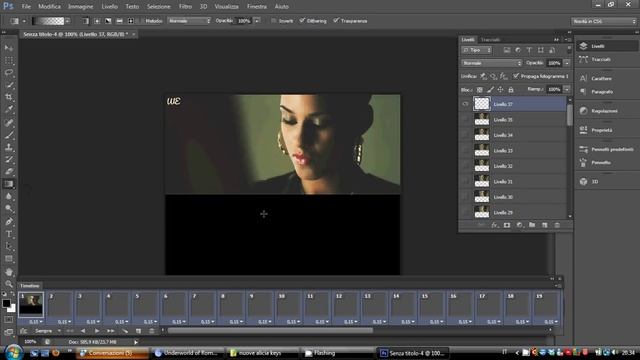Toggle the Trasparenza checkbox
Image resolution: width=640 pixels, height=360 pixels.
point(336,21)
